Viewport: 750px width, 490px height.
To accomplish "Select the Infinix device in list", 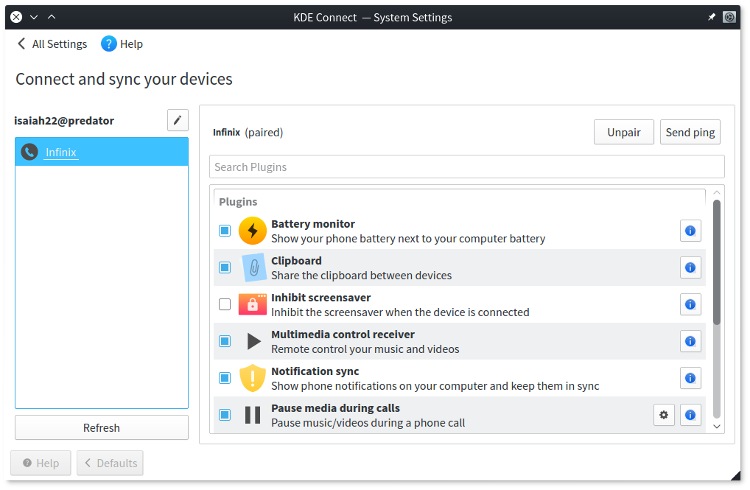I will click(102, 152).
